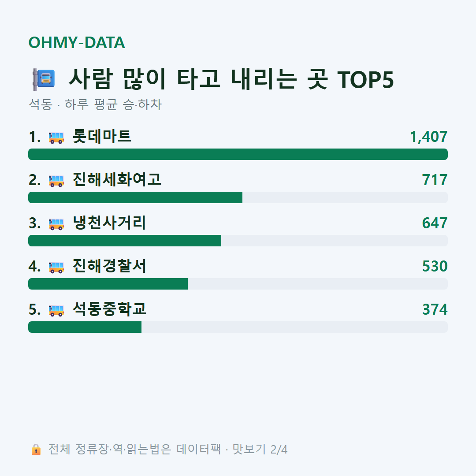Screen dimensions: 476x476
Task: Click the bus icon beside 진해경찰서
Action: [56, 267]
